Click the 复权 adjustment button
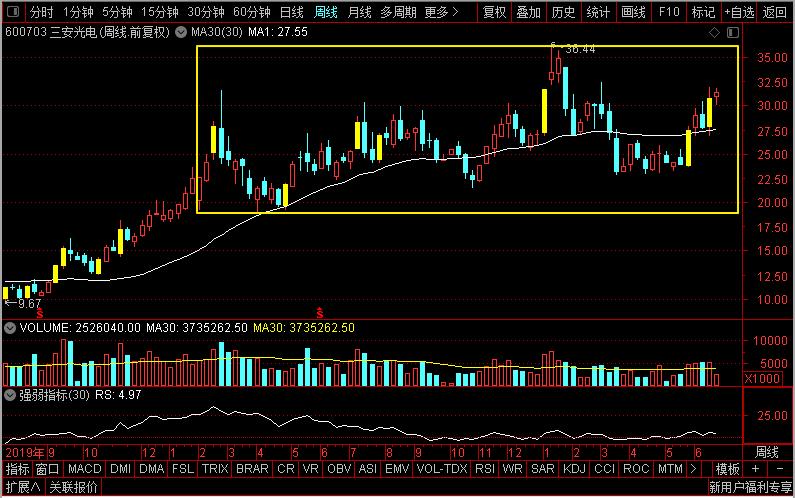The height and width of the screenshot is (498, 795). coord(494,12)
